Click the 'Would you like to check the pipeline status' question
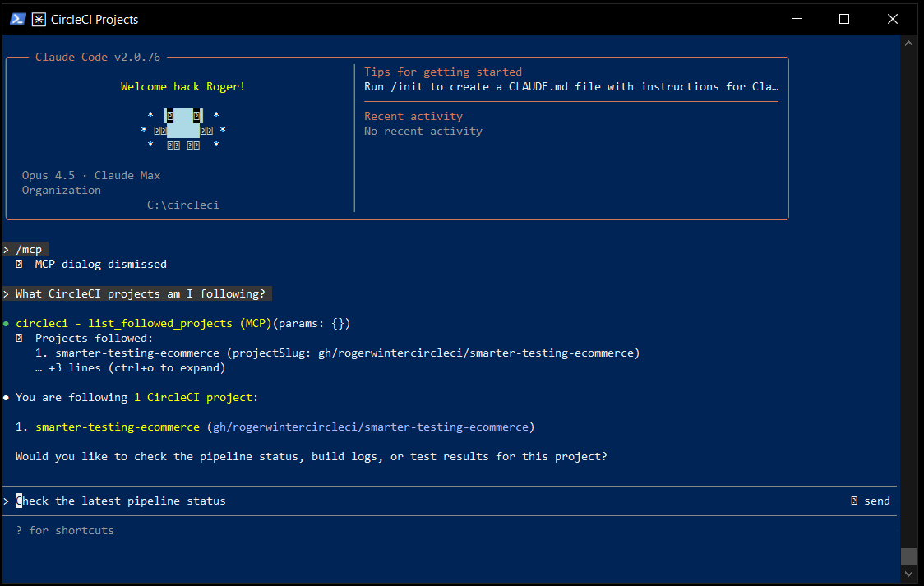 tap(311, 456)
